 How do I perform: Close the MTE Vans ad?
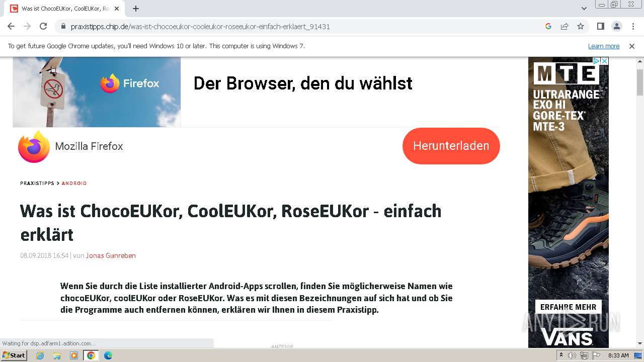605,61
